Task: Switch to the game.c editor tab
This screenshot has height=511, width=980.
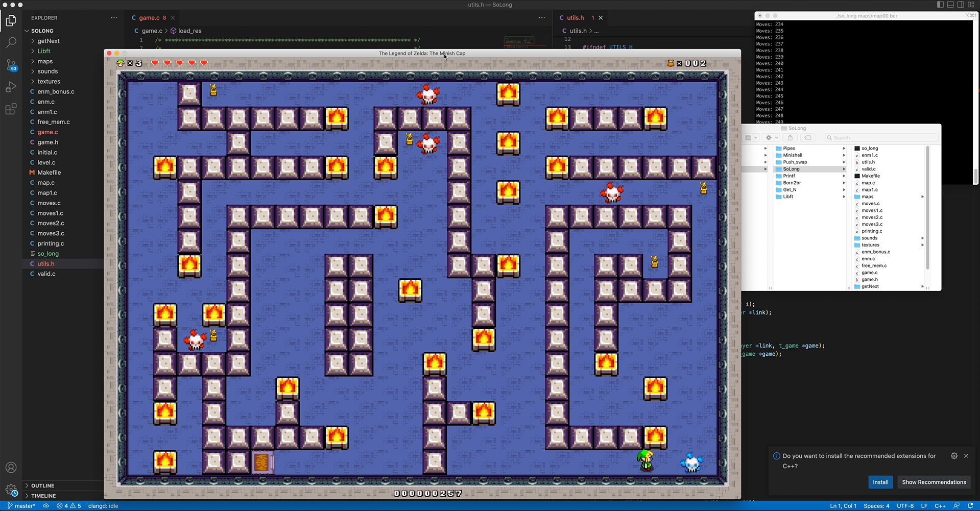Action: click(150, 18)
